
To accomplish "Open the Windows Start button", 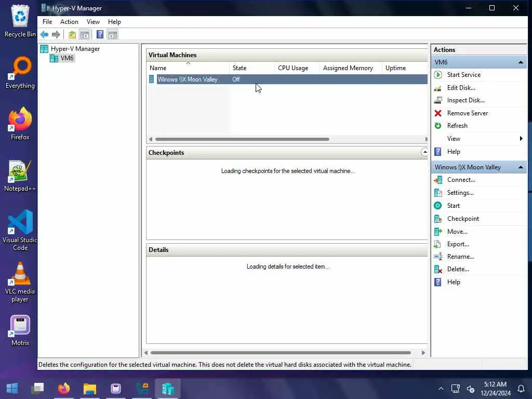I will [x=12, y=388].
